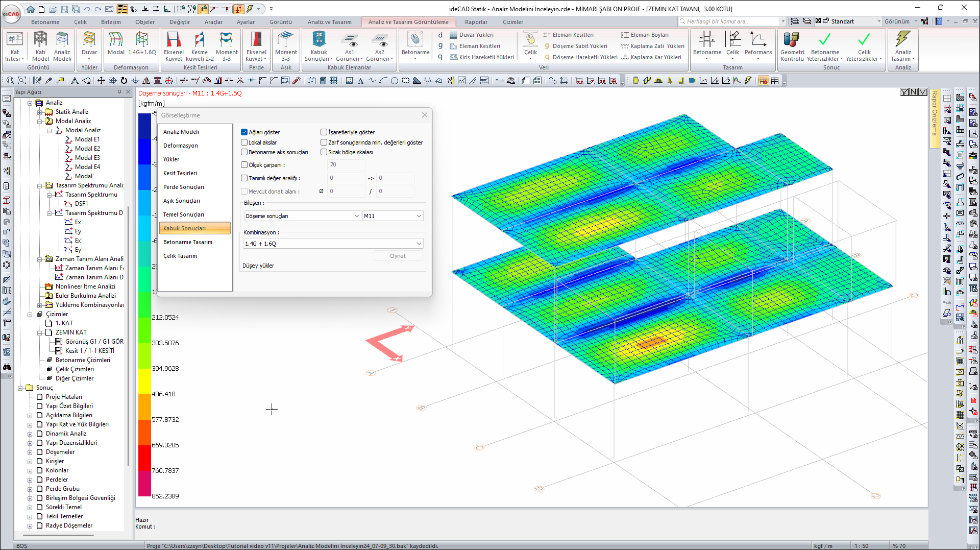This screenshot has height=550, width=980.
Task: Open the Betonarme ribbon tab
Action: tap(45, 22)
